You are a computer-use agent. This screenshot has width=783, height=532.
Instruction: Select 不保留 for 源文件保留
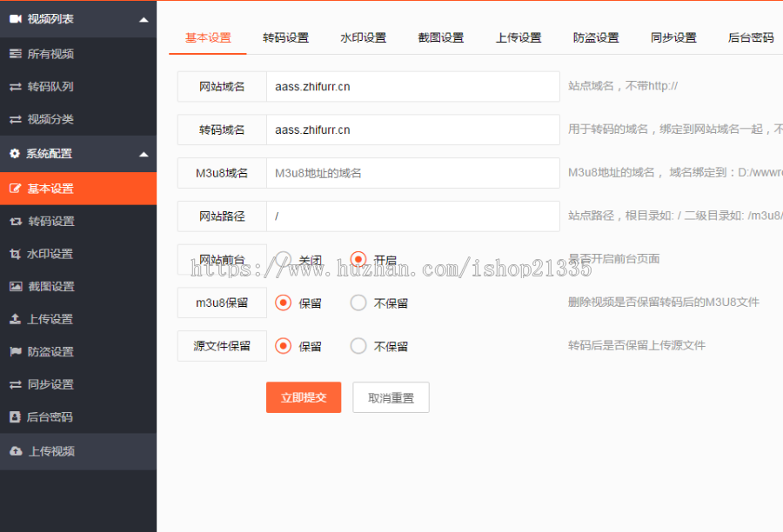point(358,346)
